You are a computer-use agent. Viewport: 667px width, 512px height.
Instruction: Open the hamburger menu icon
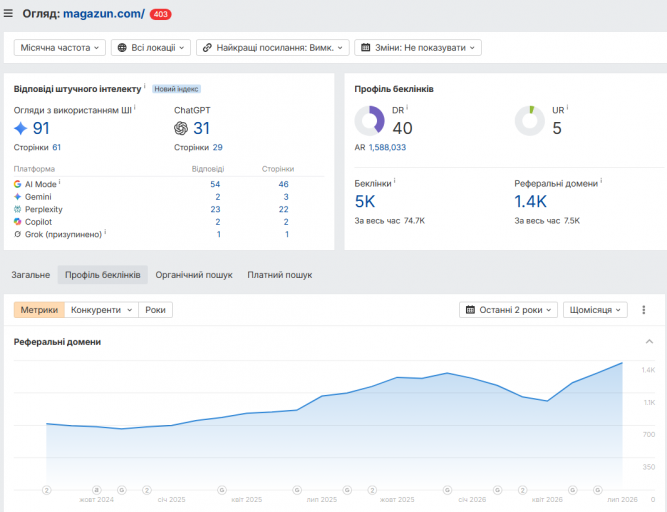point(8,14)
